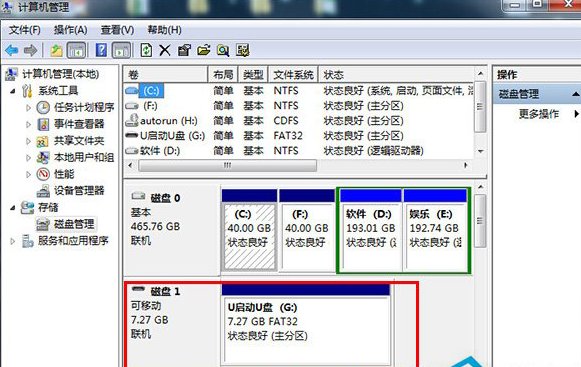Click the volume list scroll down arrow
The height and width of the screenshot is (367, 581).
481,152
